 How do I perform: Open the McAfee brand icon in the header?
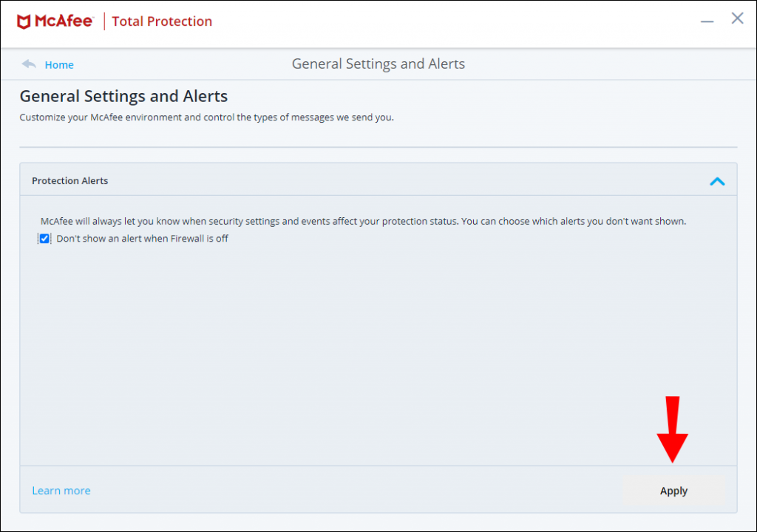[26, 20]
